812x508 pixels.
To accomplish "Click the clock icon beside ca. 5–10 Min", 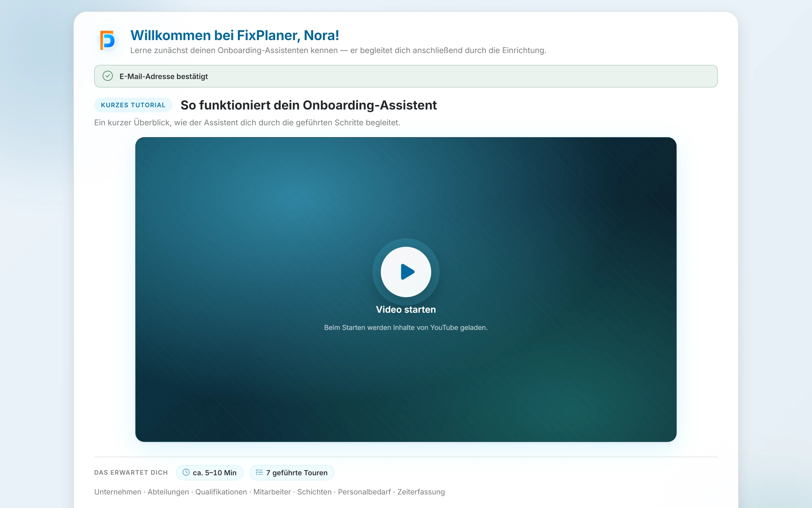I will [186, 472].
